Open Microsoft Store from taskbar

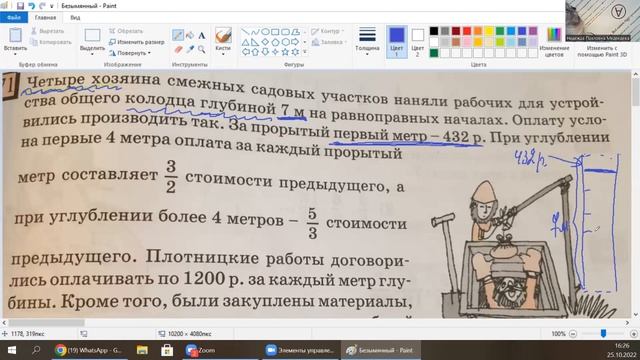(167, 350)
